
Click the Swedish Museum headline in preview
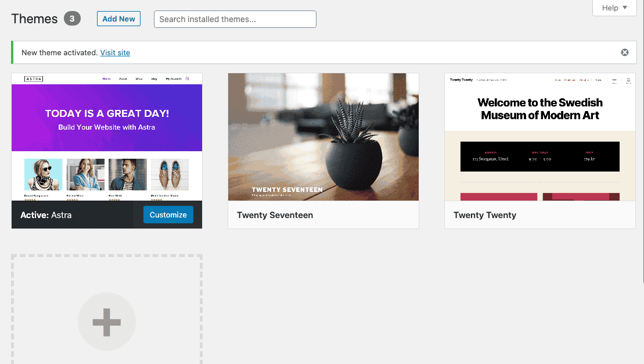pos(539,109)
